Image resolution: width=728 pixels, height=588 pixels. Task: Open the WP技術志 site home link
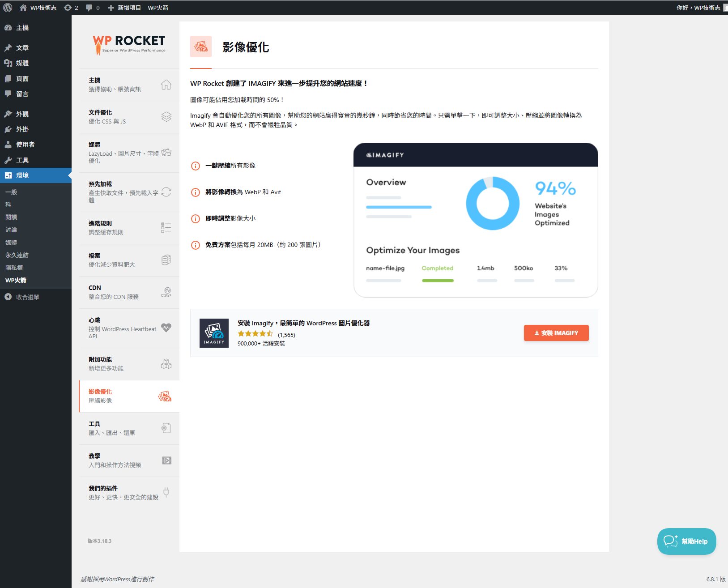click(38, 8)
